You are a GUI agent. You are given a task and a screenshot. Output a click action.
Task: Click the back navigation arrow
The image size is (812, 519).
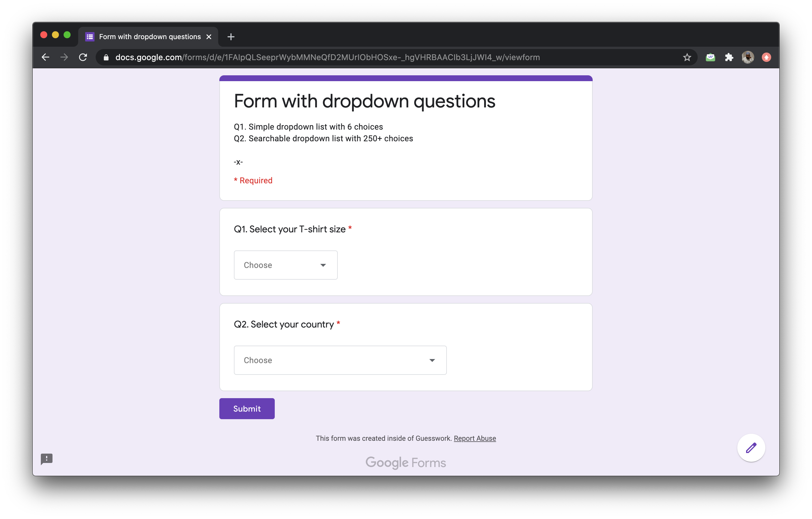pos(47,58)
